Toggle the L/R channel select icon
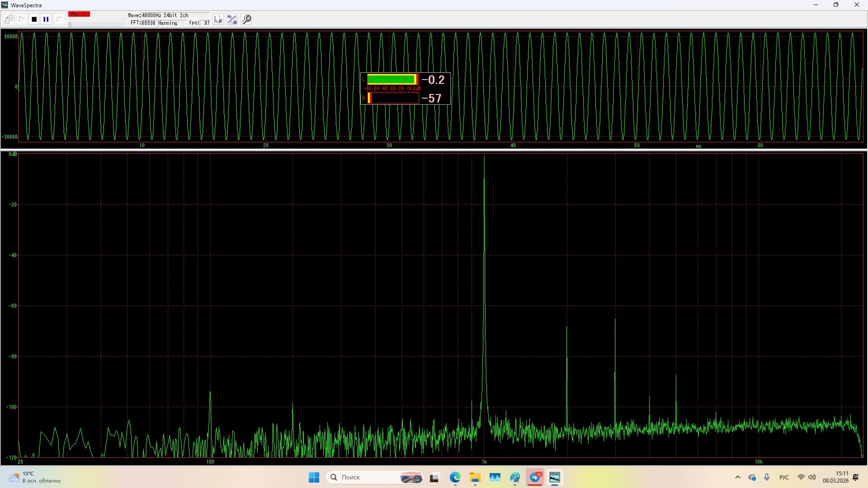The width and height of the screenshot is (868, 488). pyautogui.click(x=218, y=19)
